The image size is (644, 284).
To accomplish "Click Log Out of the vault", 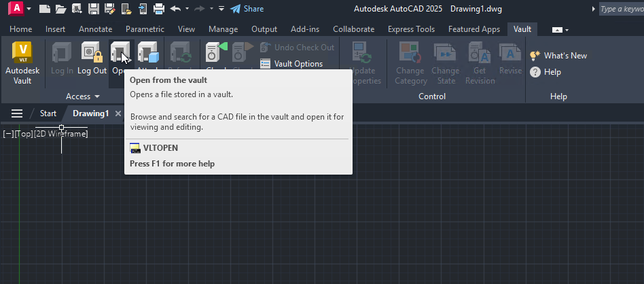I will point(92,58).
